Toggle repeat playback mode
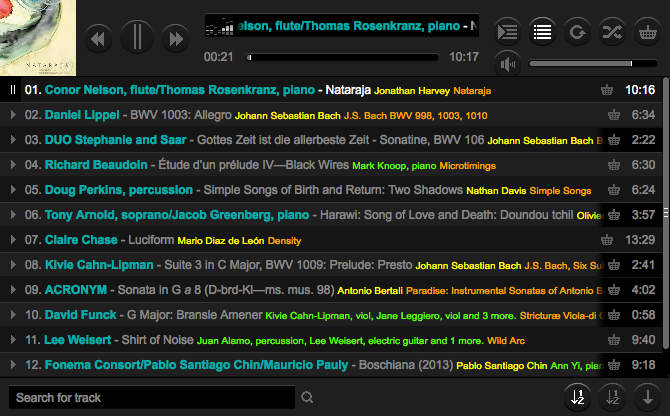This screenshot has width=670, height=416. 577,32
